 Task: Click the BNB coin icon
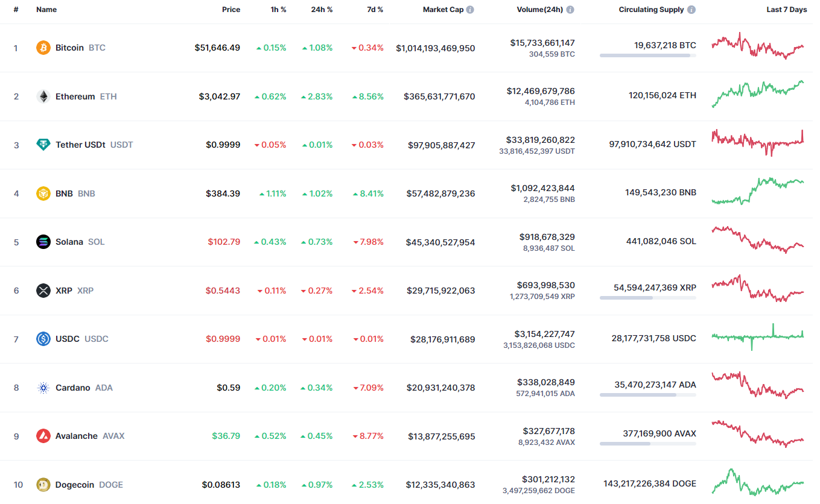[x=43, y=194]
